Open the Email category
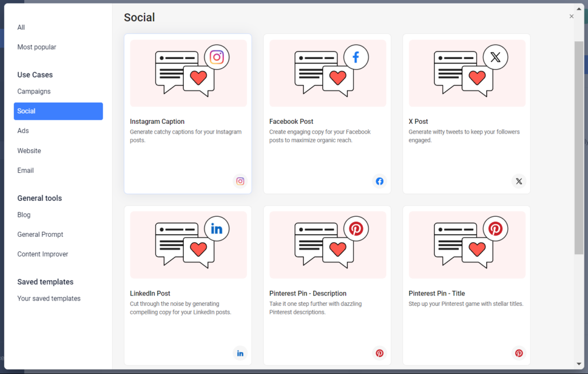 [25, 170]
